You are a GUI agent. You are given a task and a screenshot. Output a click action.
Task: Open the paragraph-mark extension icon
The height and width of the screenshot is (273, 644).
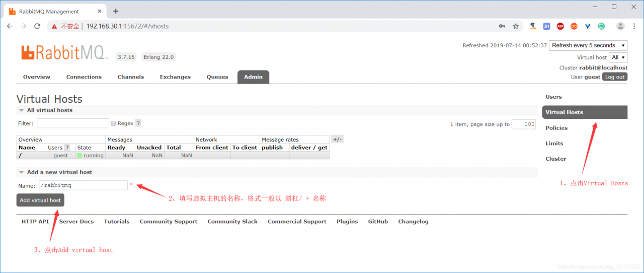[533, 26]
